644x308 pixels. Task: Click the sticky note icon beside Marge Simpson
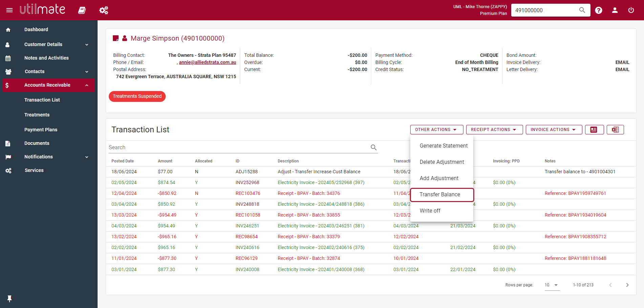116,38
